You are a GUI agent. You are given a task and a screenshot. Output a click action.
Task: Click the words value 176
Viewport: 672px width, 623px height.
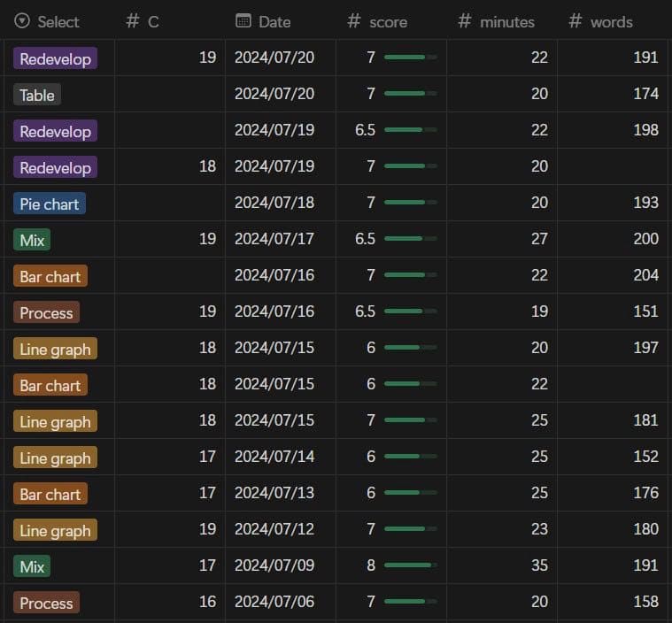point(645,493)
